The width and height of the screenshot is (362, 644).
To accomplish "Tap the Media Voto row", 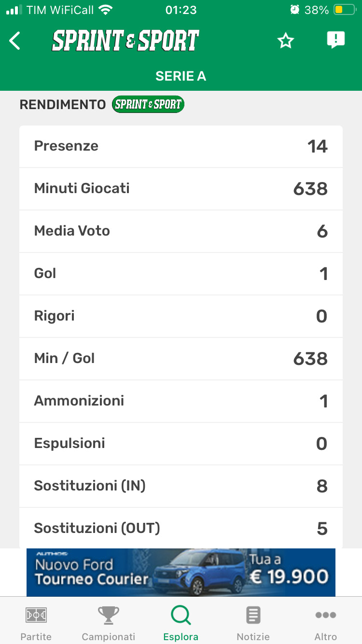I will pyautogui.click(x=181, y=231).
